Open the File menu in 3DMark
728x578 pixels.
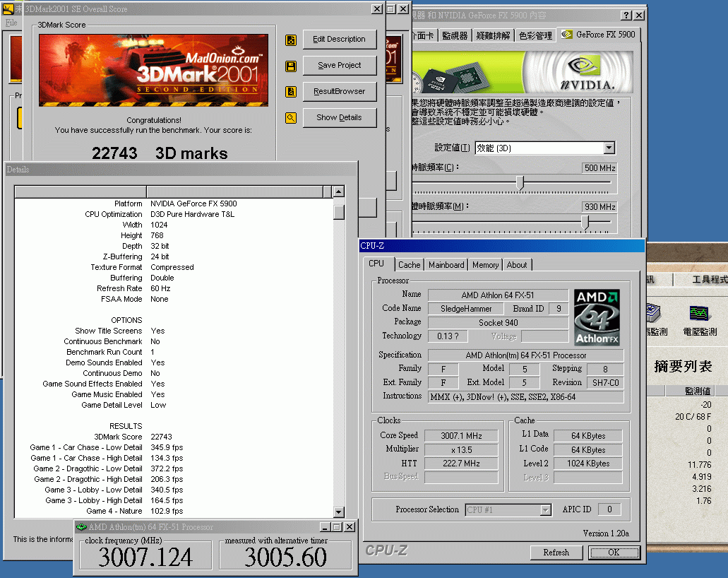click(x=11, y=23)
